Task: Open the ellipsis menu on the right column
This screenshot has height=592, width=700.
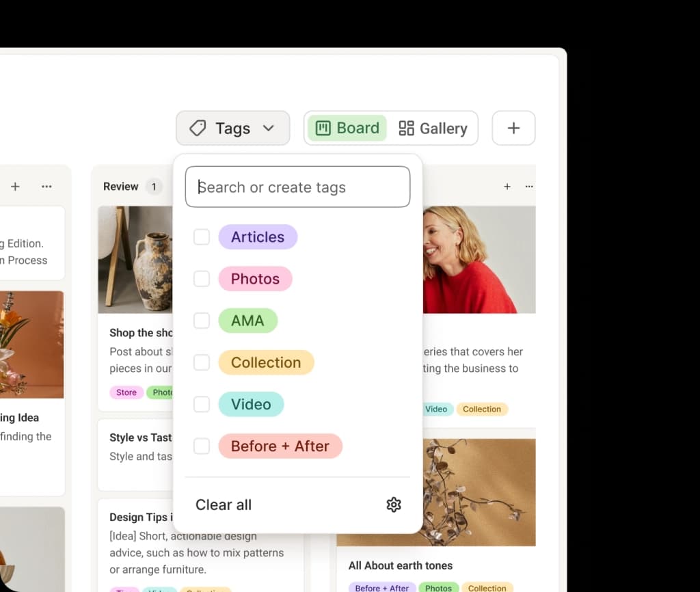Action: tap(528, 186)
